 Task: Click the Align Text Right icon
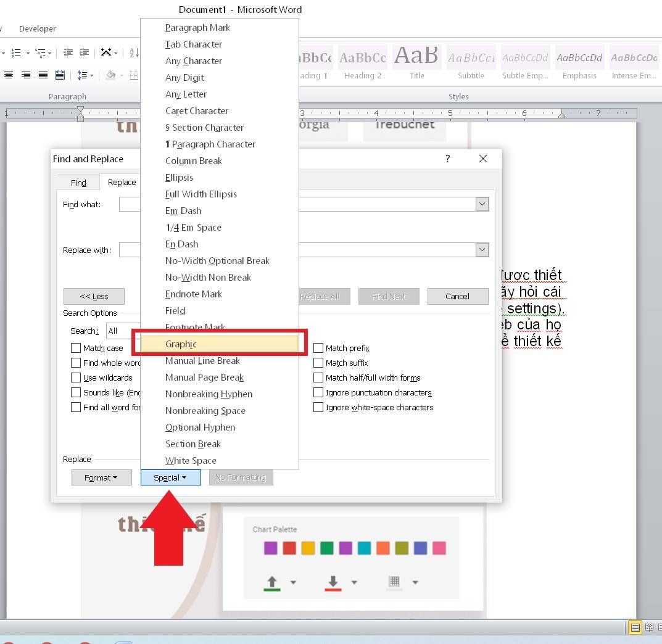coord(26,75)
